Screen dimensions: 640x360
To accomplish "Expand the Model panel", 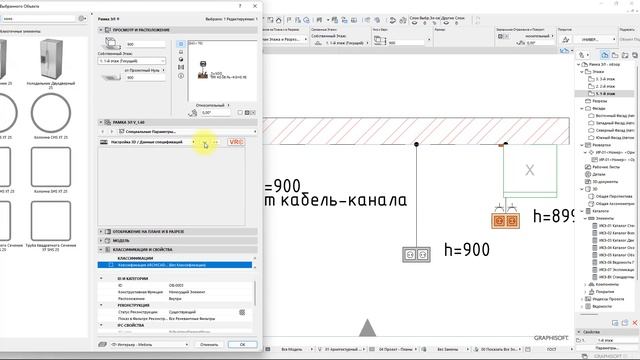I will [x=178, y=240].
